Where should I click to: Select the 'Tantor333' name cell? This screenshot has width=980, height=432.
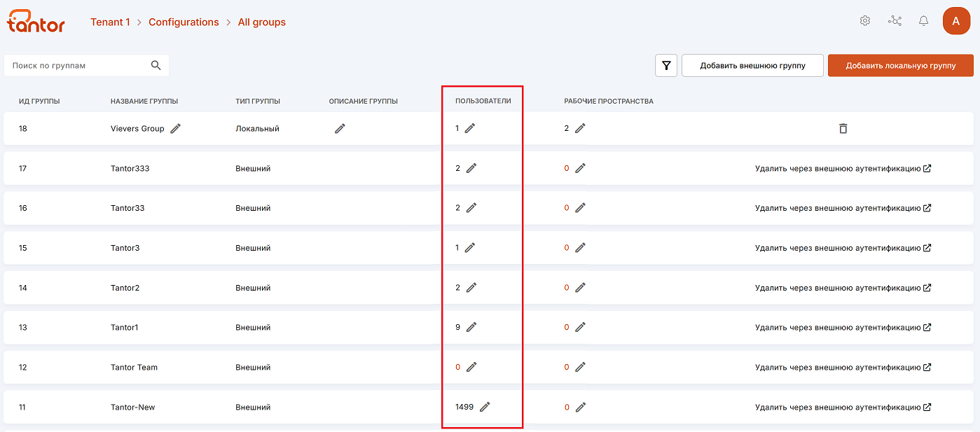tap(130, 169)
